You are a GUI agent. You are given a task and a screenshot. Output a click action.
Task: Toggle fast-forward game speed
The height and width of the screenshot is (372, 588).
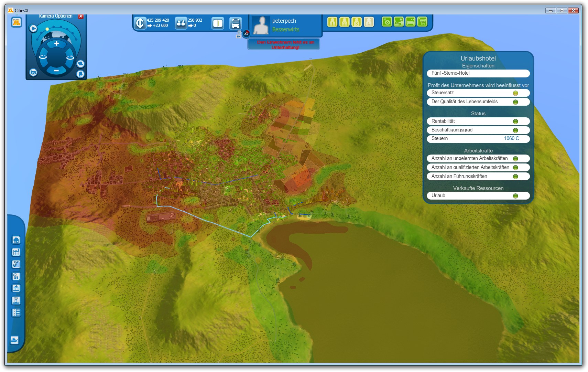(x=239, y=36)
